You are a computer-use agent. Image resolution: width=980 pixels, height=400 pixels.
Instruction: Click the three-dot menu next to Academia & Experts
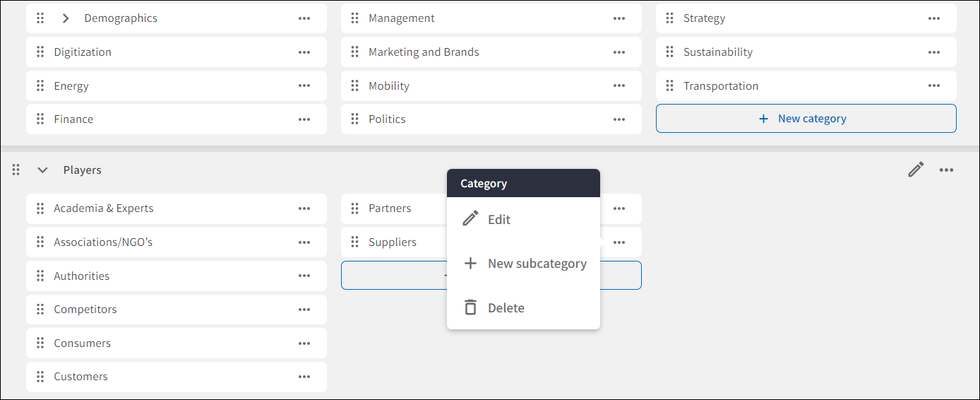pyautogui.click(x=304, y=208)
